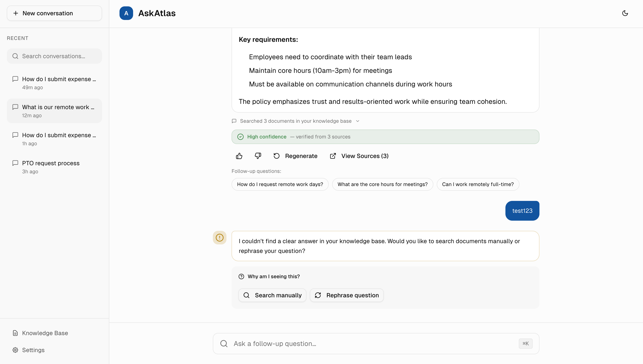
Task: Click Search manually button
Action: click(272, 295)
